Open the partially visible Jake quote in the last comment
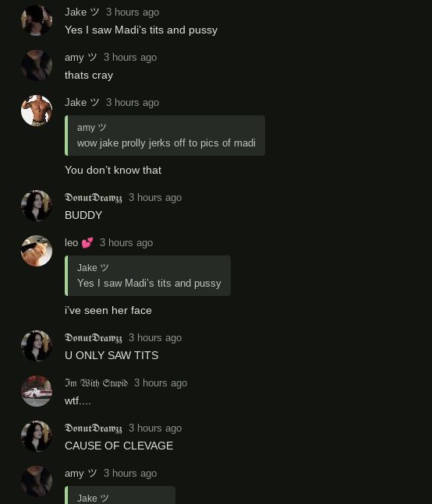The image size is (432, 504). point(120,495)
